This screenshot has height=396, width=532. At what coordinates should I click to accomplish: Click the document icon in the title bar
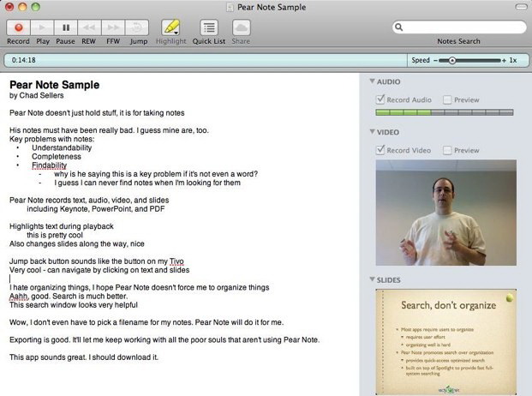(x=230, y=7)
